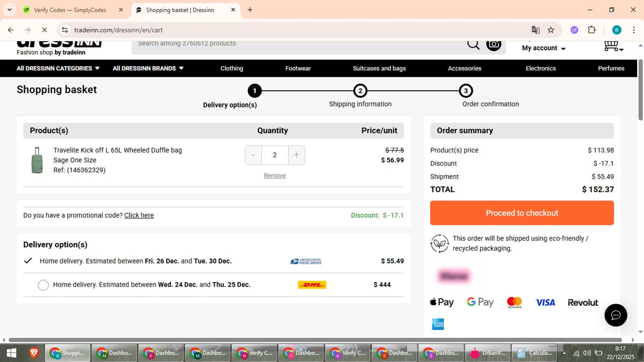This screenshot has width=644, height=362.
Task: Click the purple extension icon in toolbar
Action: 574,30
